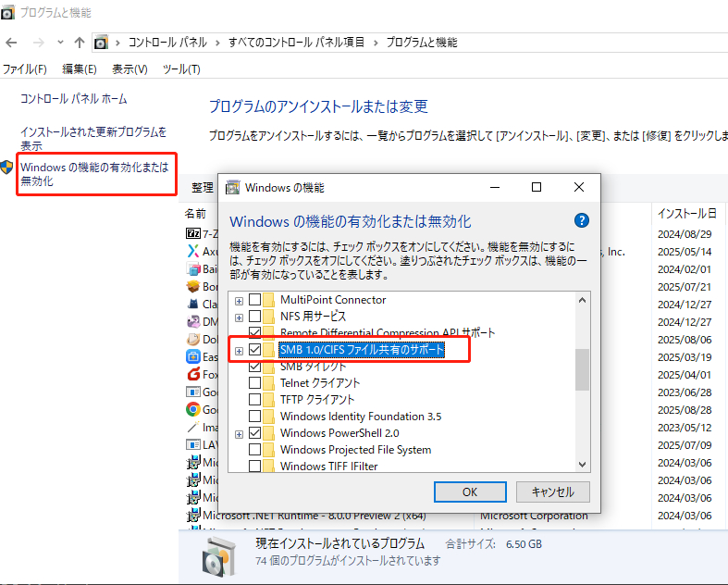Click feature list scrollbar down arrow
This screenshot has width=728, height=585.
tap(582, 464)
